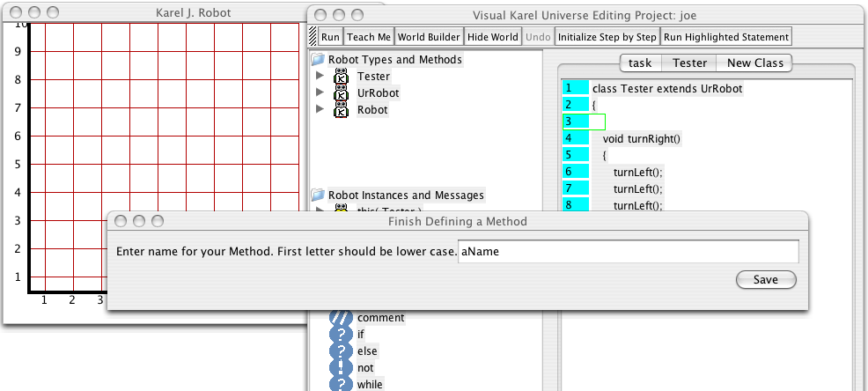This screenshot has width=868, height=391.
Task: Expand the Tester tree node
Action: pyautogui.click(x=320, y=77)
